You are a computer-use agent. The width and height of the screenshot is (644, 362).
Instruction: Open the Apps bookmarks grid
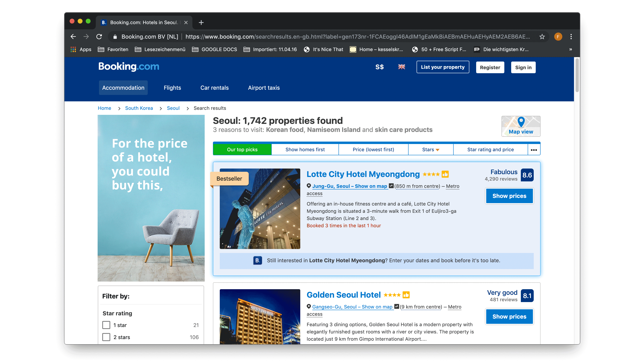[81, 49]
